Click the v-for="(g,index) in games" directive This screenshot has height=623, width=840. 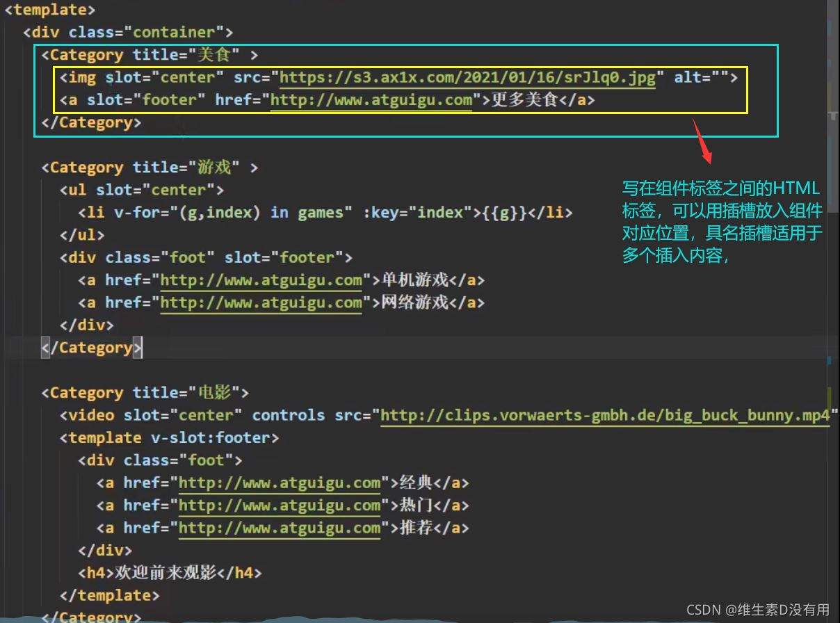point(234,212)
